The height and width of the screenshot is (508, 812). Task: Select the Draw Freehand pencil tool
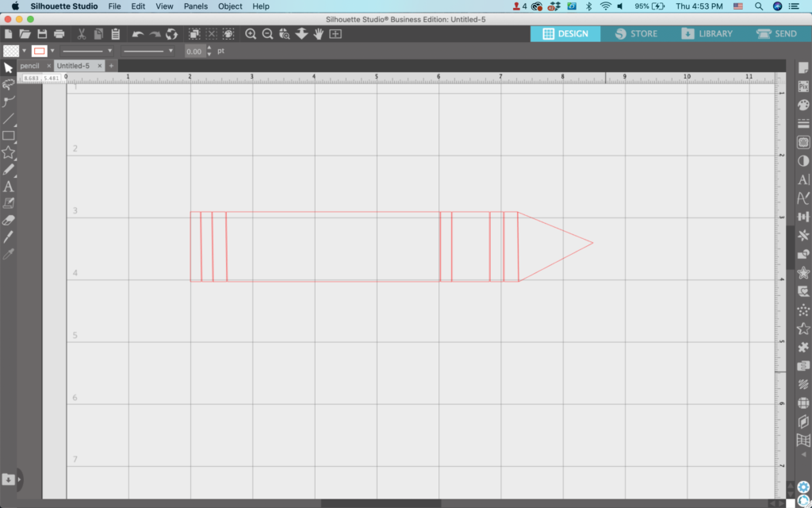(x=8, y=170)
